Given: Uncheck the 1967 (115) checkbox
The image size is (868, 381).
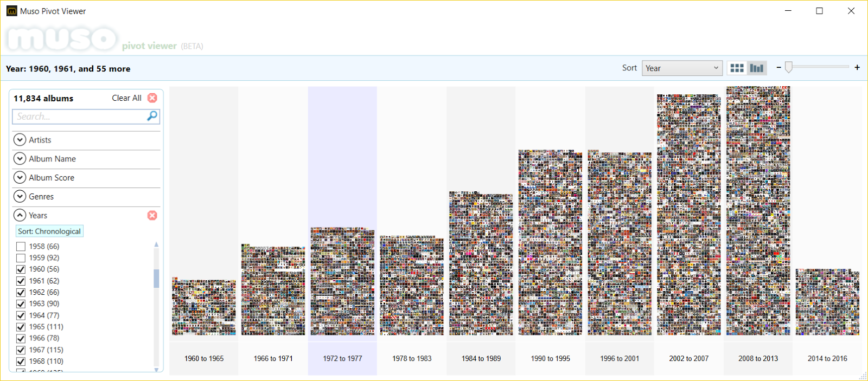Looking at the screenshot, I should point(21,350).
